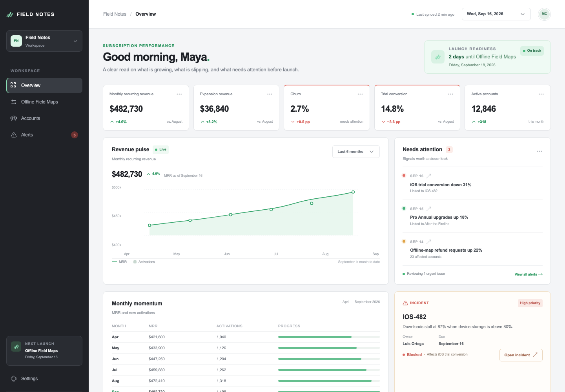Open the Last 6 months range dropdown
Image resolution: width=565 pixels, height=392 pixels.
tap(356, 152)
